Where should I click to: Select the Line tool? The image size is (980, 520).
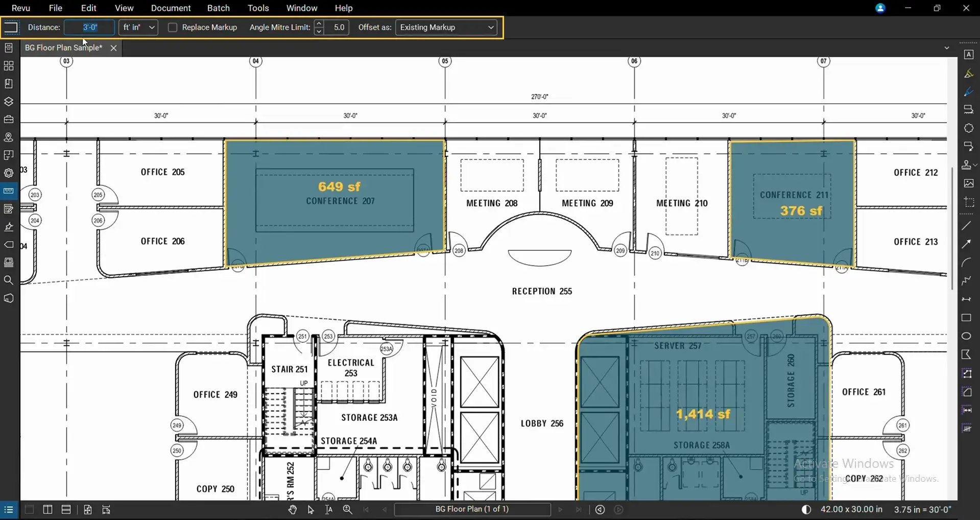click(x=967, y=226)
